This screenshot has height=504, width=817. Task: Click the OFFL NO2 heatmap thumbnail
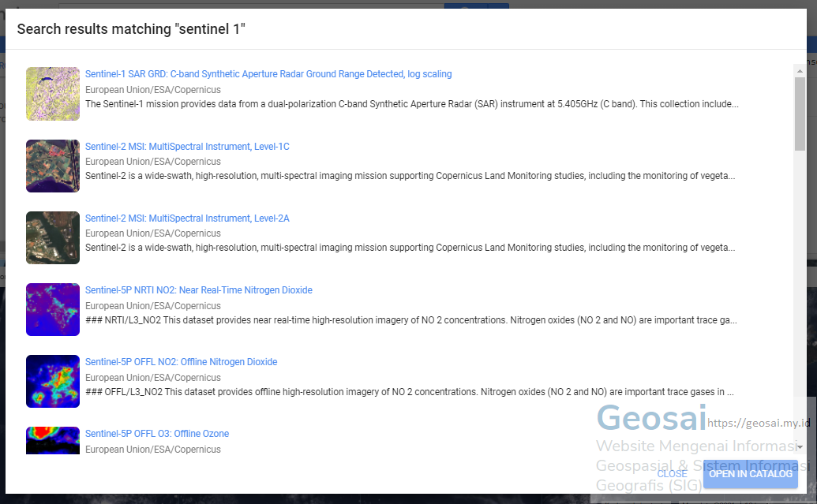(52, 381)
